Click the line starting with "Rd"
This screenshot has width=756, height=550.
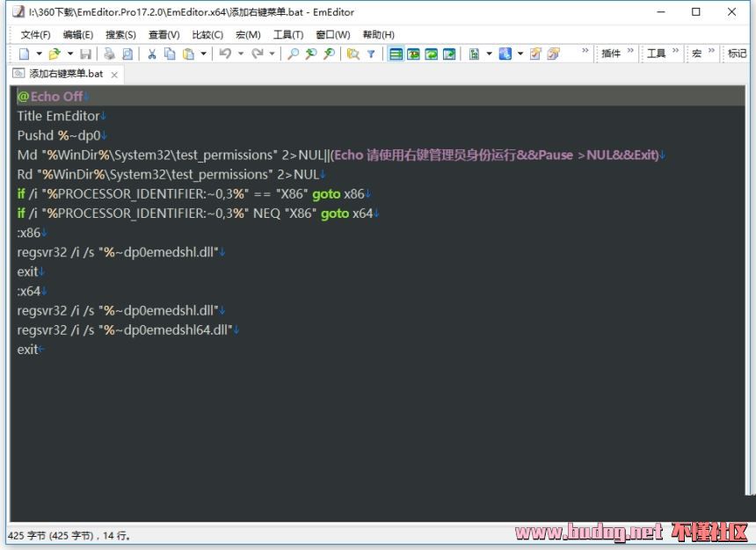[168, 175]
